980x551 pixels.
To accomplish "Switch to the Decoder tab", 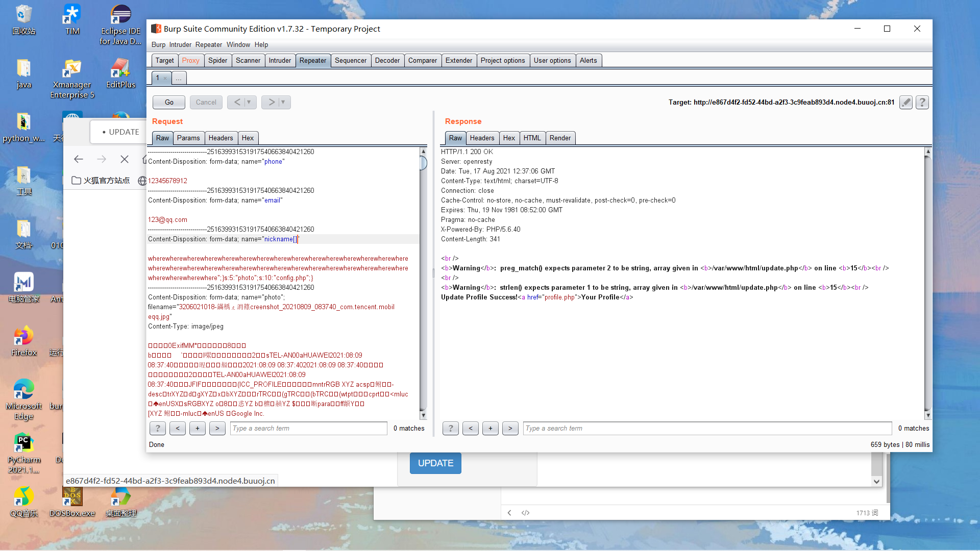I will click(387, 60).
